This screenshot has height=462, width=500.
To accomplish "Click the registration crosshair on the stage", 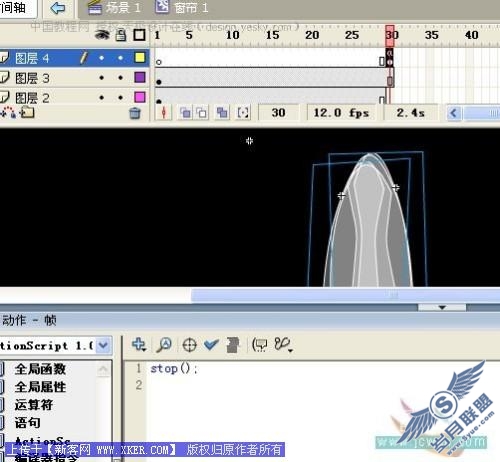I will (249, 141).
